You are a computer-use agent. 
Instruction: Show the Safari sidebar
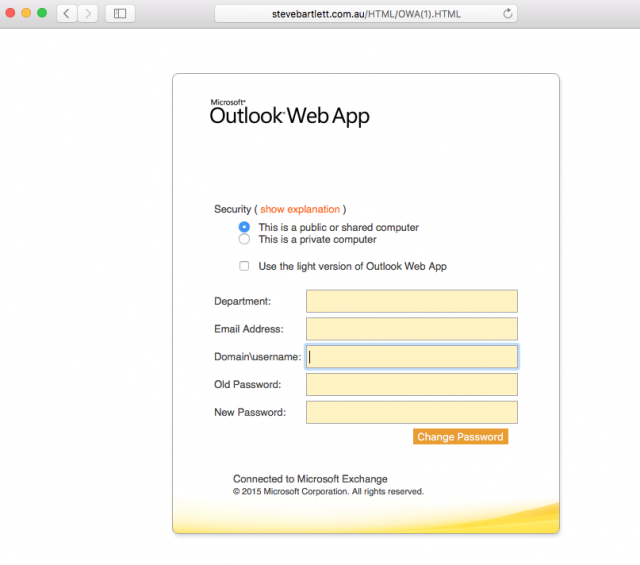tap(120, 13)
